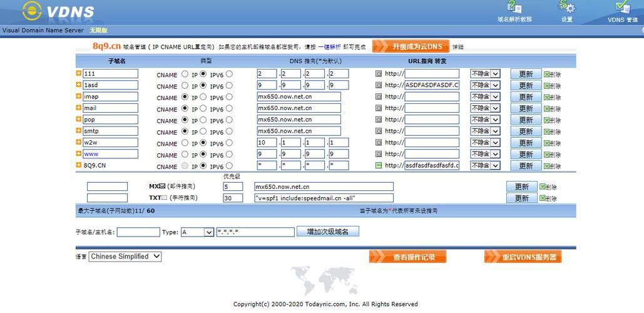The width and height of the screenshot is (644, 313).
Task: Expand the plus icon beside pop
Action: coord(79,119)
